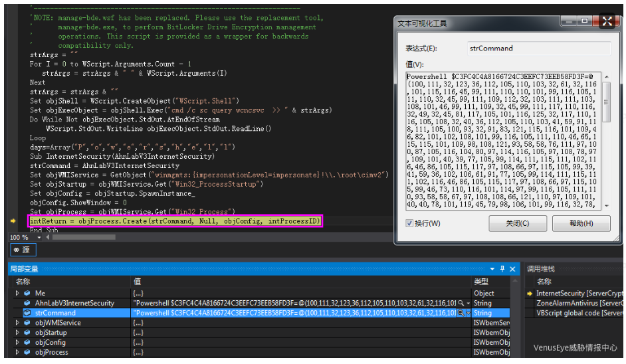
Task: Click the yellow arrow beside InternetSecurity call stack frame
Action: click(530, 294)
